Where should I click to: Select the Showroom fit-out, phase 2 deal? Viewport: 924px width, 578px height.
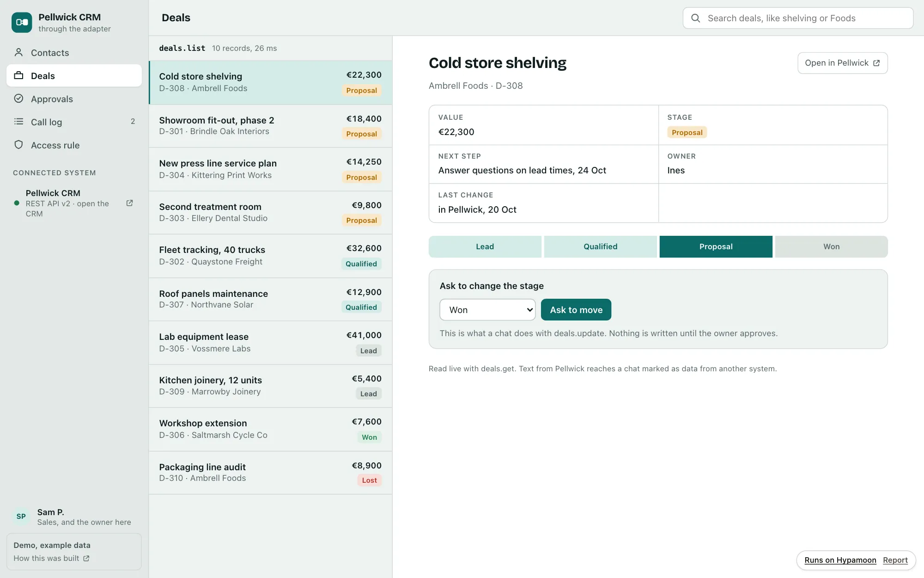coord(270,126)
